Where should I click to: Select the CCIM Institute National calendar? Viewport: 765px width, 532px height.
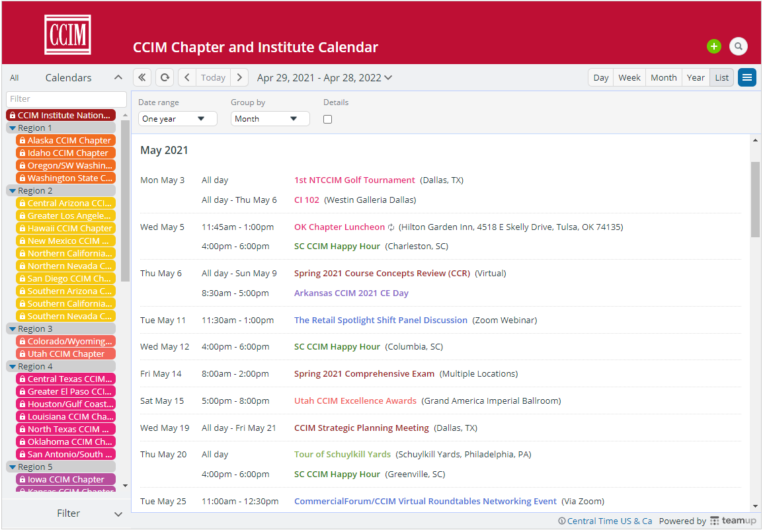pos(61,115)
